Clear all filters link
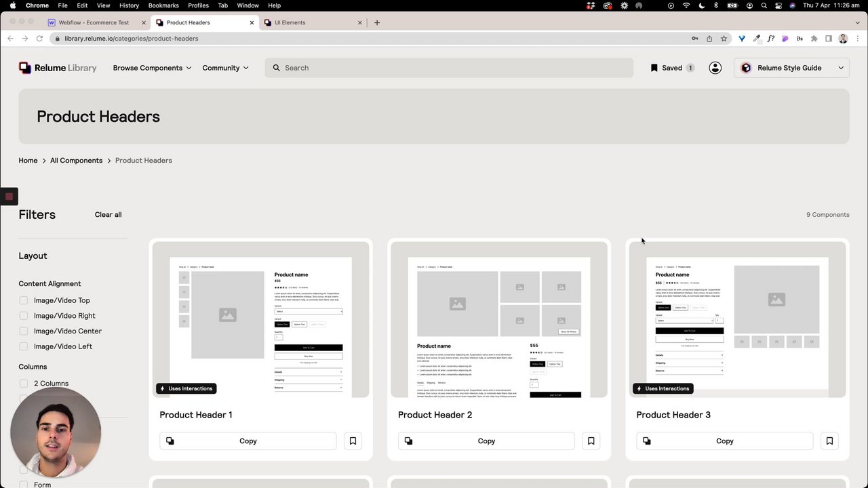 [108, 215]
